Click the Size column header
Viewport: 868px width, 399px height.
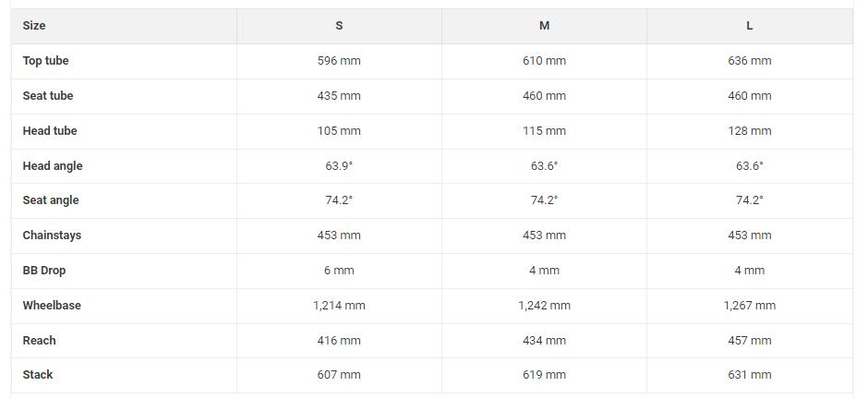[34, 26]
